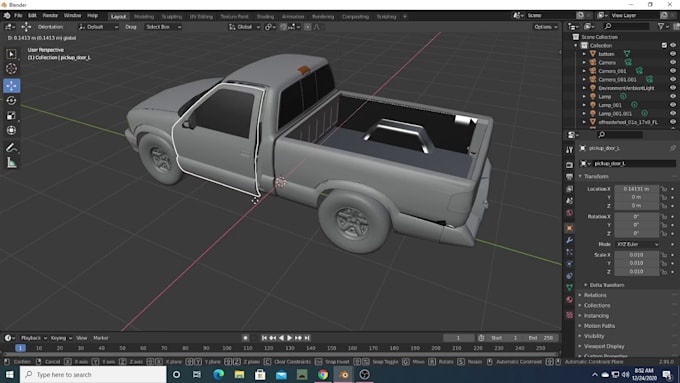The width and height of the screenshot is (680, 383).
Task: Open the Render properties tab
Action: tap(569, 165)
